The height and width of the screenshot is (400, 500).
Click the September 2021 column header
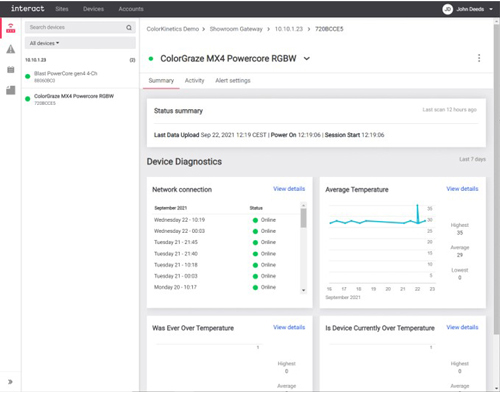pyautogui.click(x=170, y=208)
